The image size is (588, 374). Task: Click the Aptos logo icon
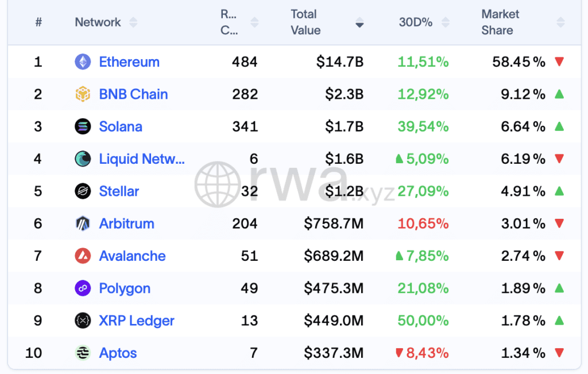point(83,353)
